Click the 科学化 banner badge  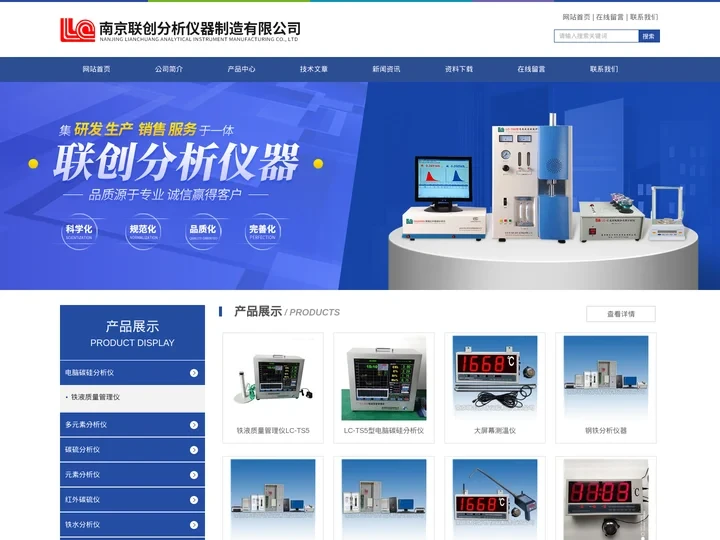tap(79, 231)
